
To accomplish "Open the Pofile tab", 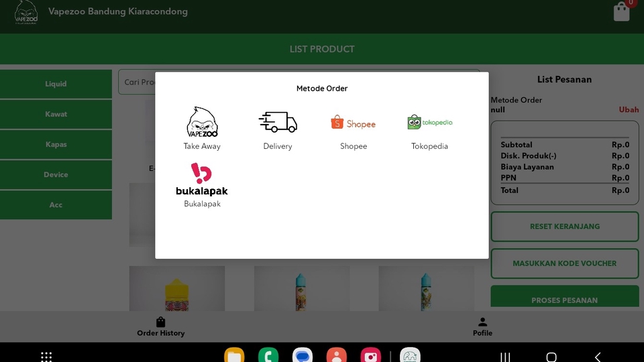I will click(x=482, y=327).
